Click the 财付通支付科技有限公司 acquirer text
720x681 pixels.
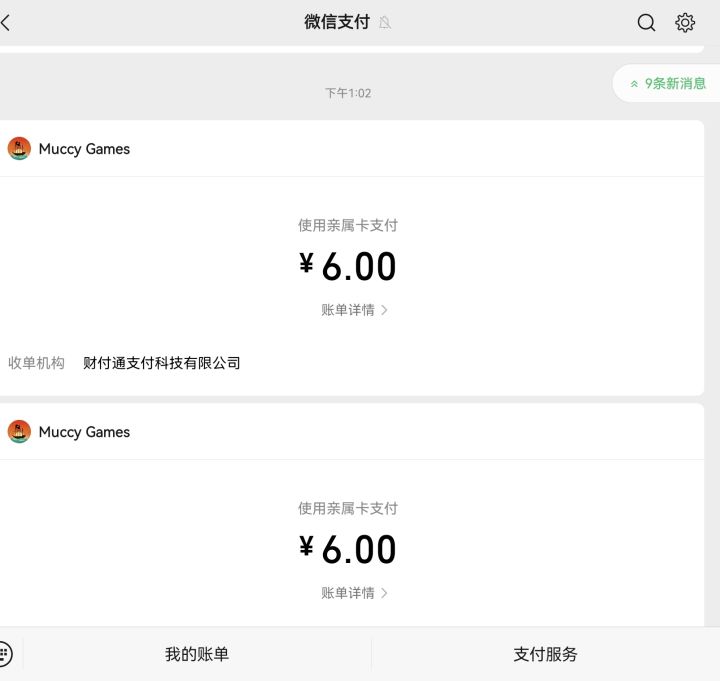(162, 363)
